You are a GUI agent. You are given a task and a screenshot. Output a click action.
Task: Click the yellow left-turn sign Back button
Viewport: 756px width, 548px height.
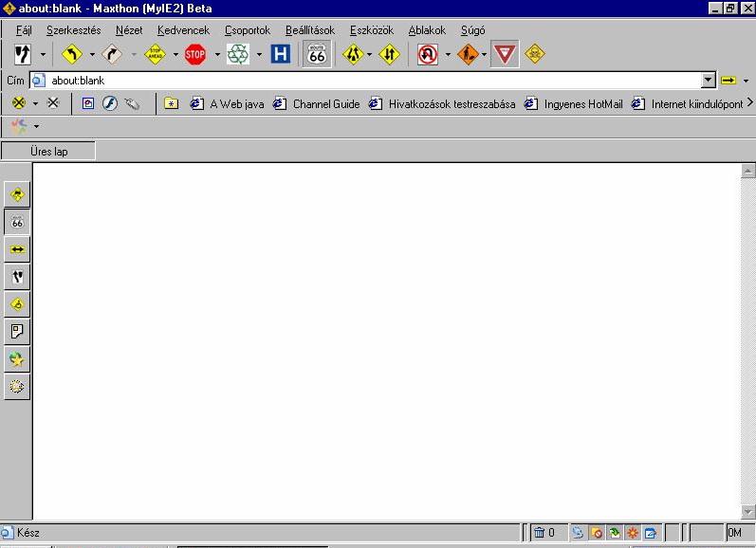[x=72, y=54]
